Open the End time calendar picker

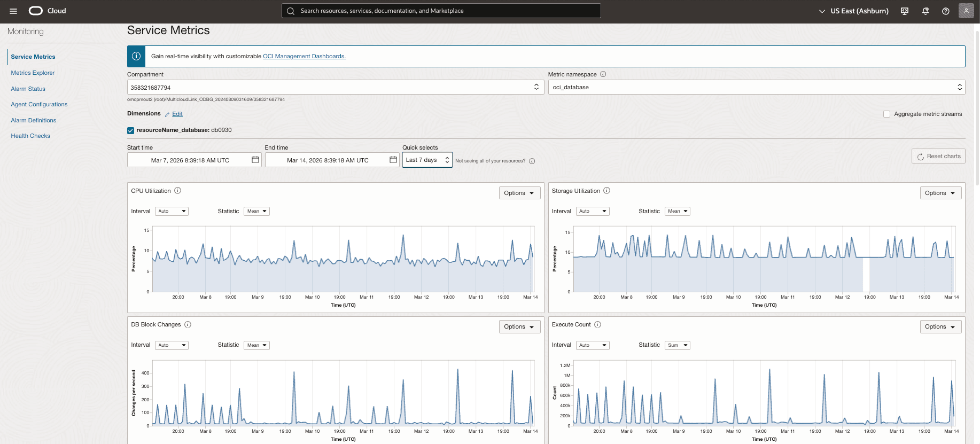[393, 160]
